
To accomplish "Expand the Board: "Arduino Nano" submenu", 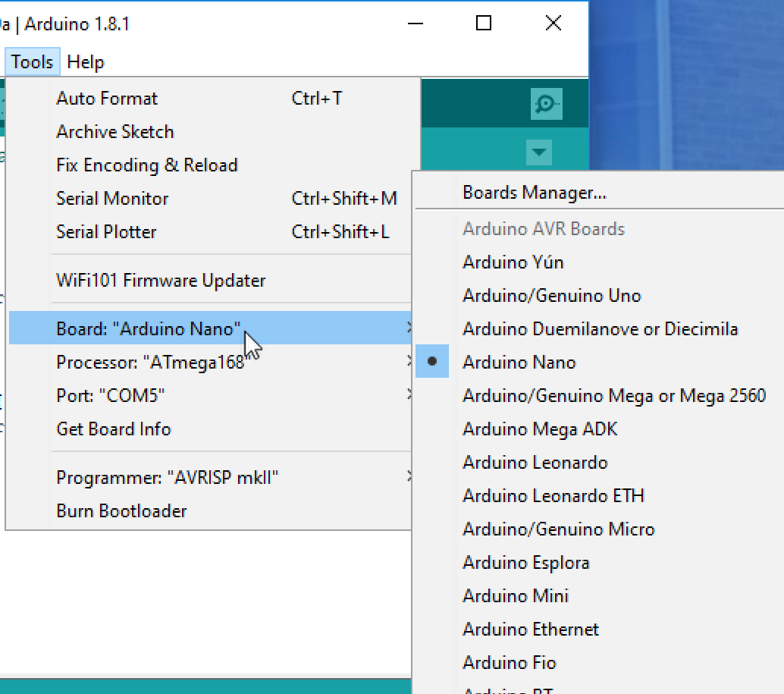I will 210,328.
